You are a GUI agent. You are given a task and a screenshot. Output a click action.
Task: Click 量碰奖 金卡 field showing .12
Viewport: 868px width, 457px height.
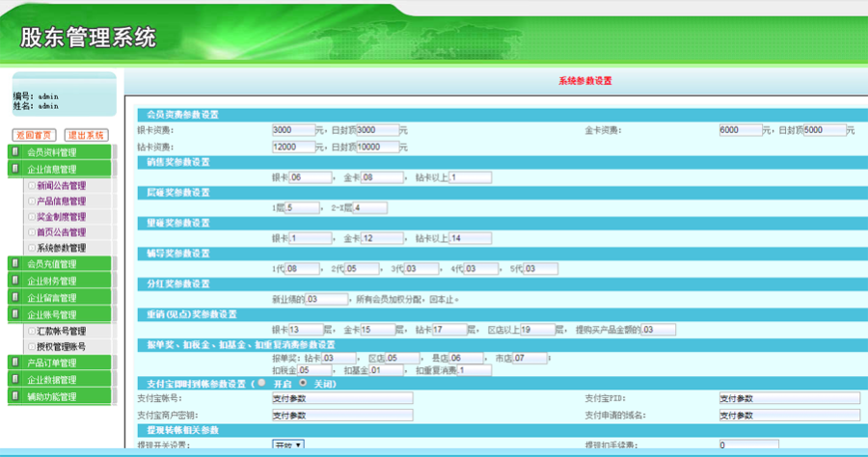click(382, 238)
